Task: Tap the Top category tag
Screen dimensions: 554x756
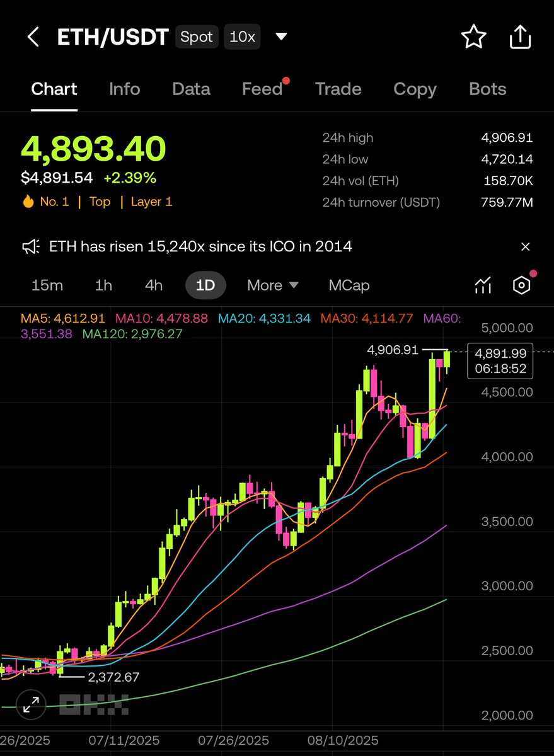Action: click(100, 202)
